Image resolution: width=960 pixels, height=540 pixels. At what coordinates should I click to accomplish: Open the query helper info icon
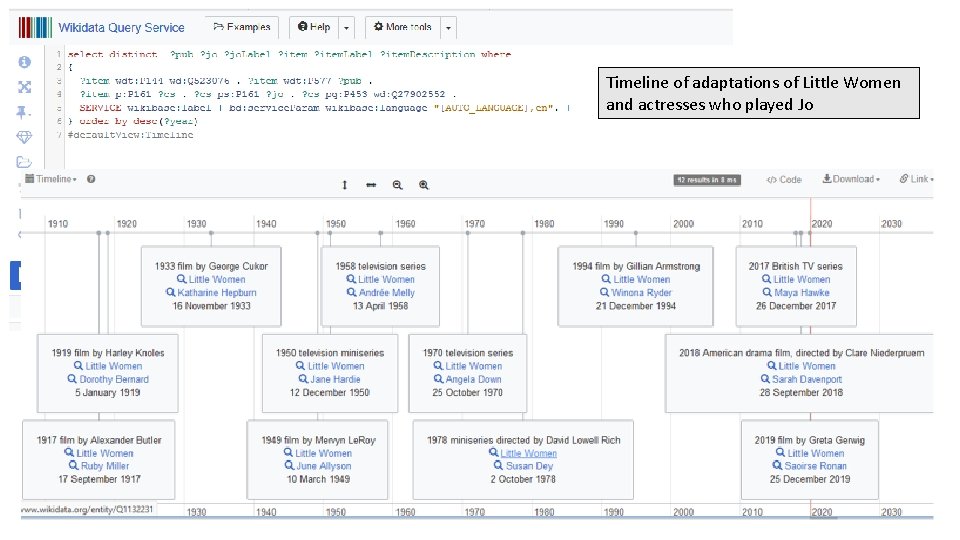(x=24, y=62)
